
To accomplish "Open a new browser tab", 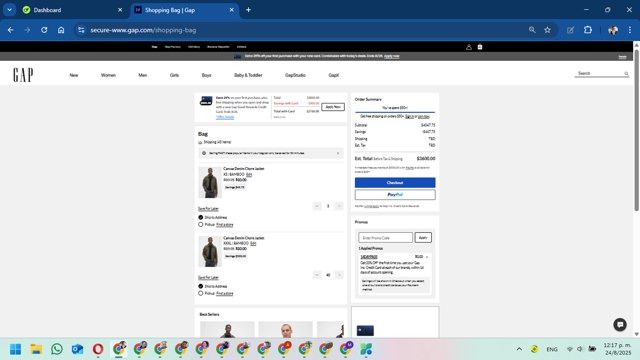I will pos(248,10).
